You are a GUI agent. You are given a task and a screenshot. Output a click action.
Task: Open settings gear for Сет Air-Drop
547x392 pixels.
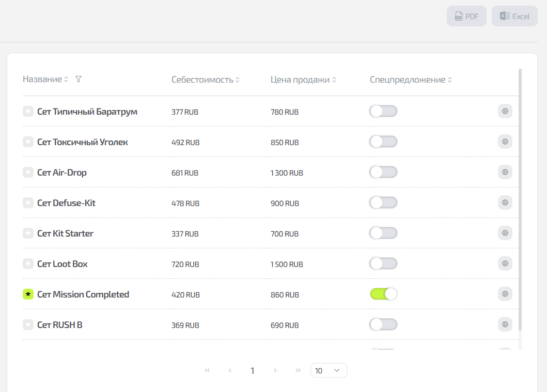coord(505,172)
